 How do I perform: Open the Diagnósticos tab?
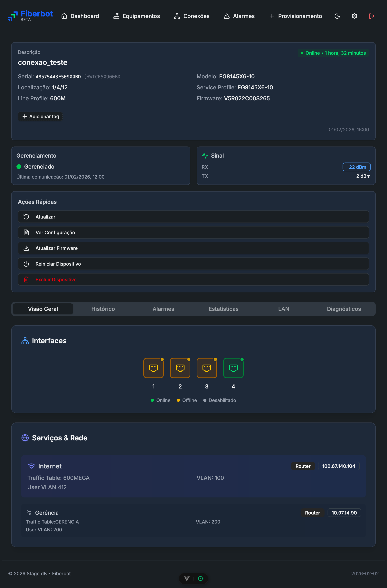coord(344,309)
